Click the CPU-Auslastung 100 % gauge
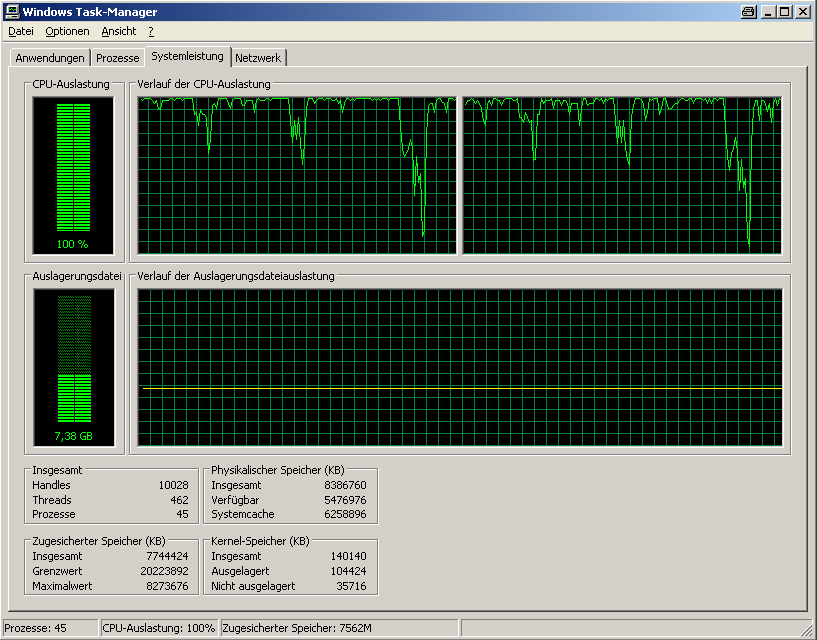The image size is (818, 640). coord(73,176)
